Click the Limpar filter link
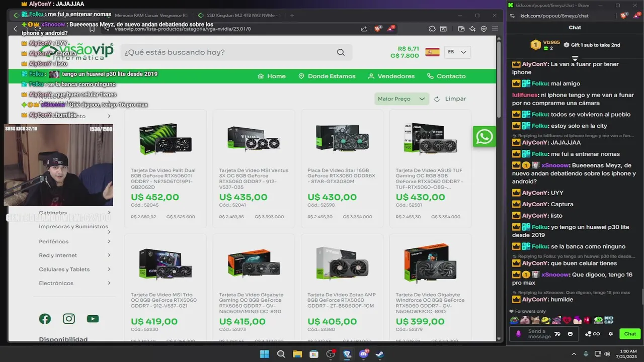This screenshot has height=362, width=644. point(455,99)
